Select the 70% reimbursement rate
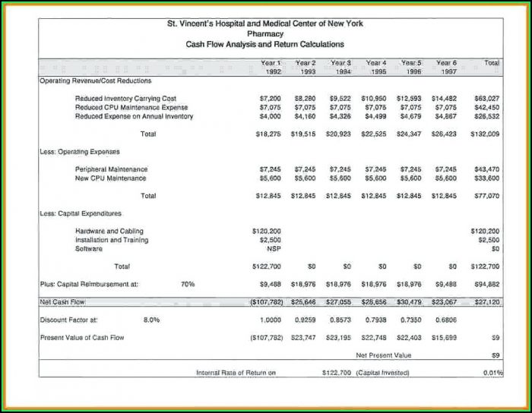The image size is (532, 413). click(188, 284)
